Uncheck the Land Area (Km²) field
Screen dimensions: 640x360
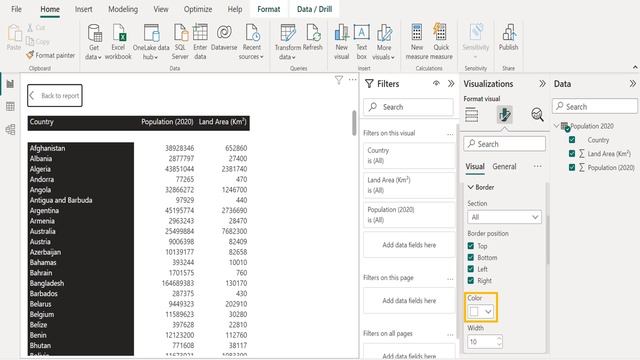(x=572, y=153)
